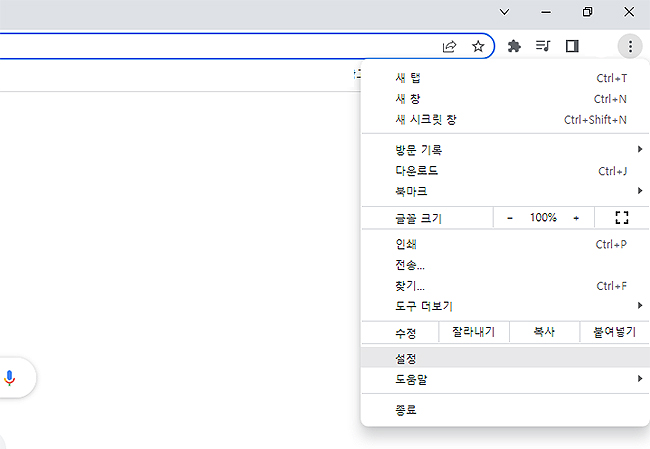Expand the 도구 더보기 submenu

point(505,306)
